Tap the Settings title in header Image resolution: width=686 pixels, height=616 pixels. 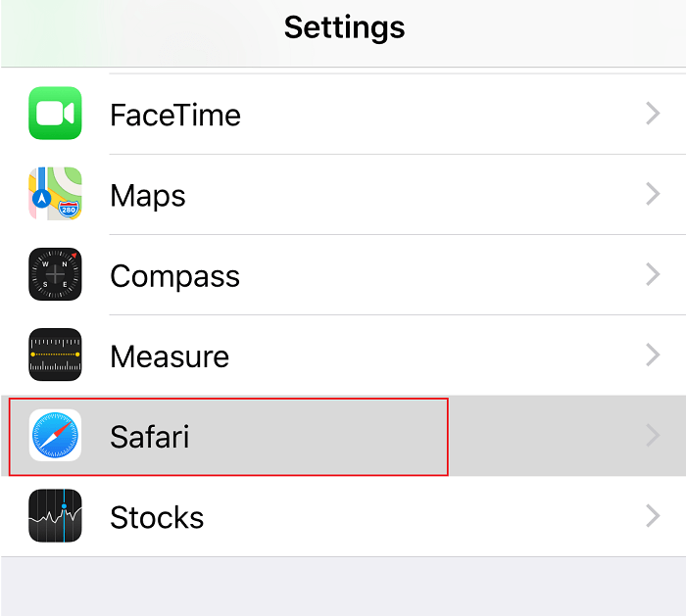pos(344,26)
